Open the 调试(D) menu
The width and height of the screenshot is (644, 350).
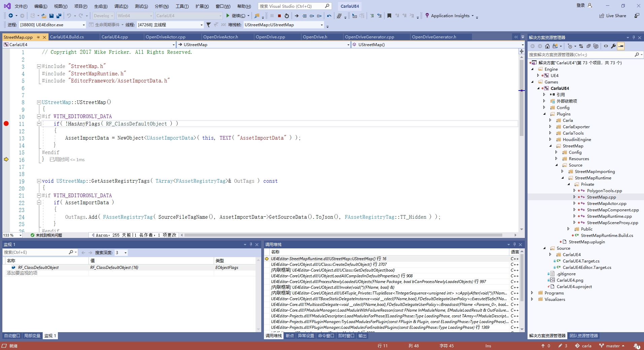click(x=121, y=6)
